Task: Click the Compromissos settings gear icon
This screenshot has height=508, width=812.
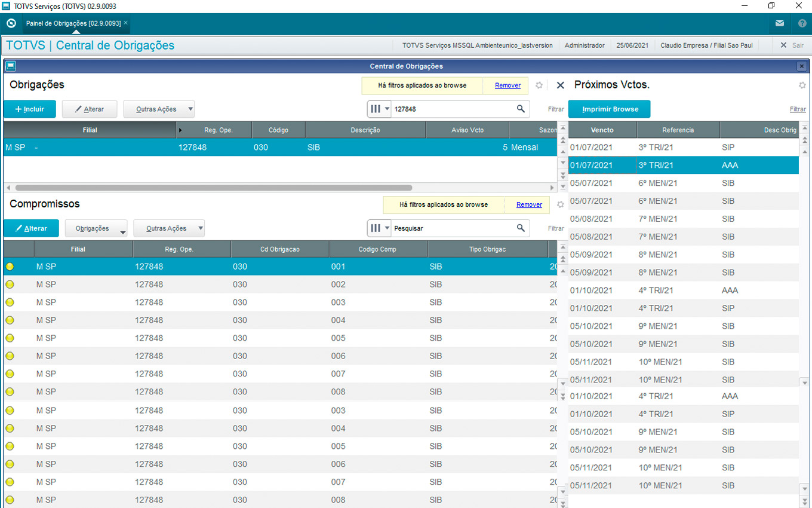Action: [x=560, y=204]
